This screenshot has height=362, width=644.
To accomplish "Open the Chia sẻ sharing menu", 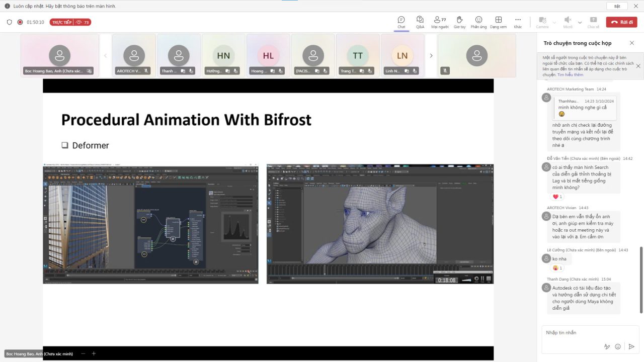I will point(593,22).
